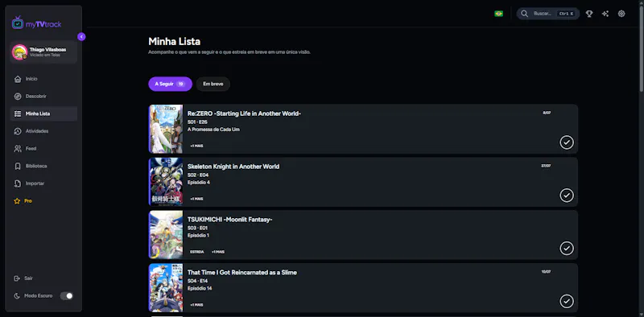The width and height of the screenshot is (644, 317).
Task: Click the 19 count badge on A Seguir
Action: 180,84
